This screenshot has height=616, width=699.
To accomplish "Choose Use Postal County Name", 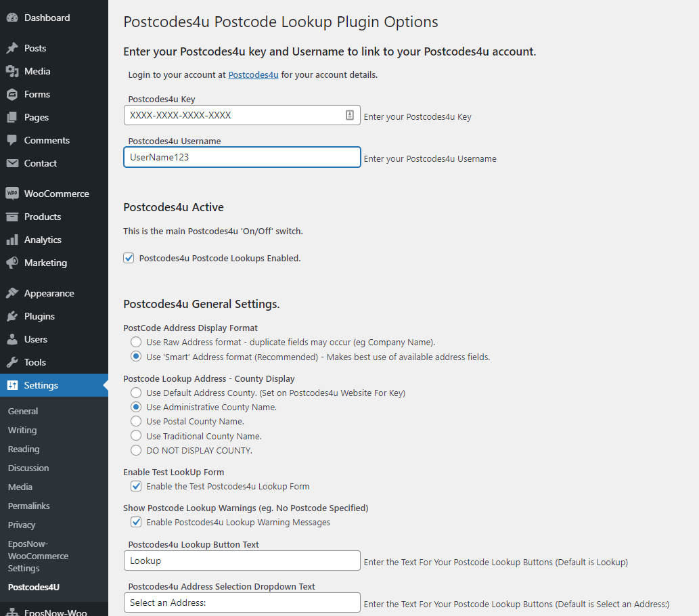I will pyautogui.click(x=136, y=421).
